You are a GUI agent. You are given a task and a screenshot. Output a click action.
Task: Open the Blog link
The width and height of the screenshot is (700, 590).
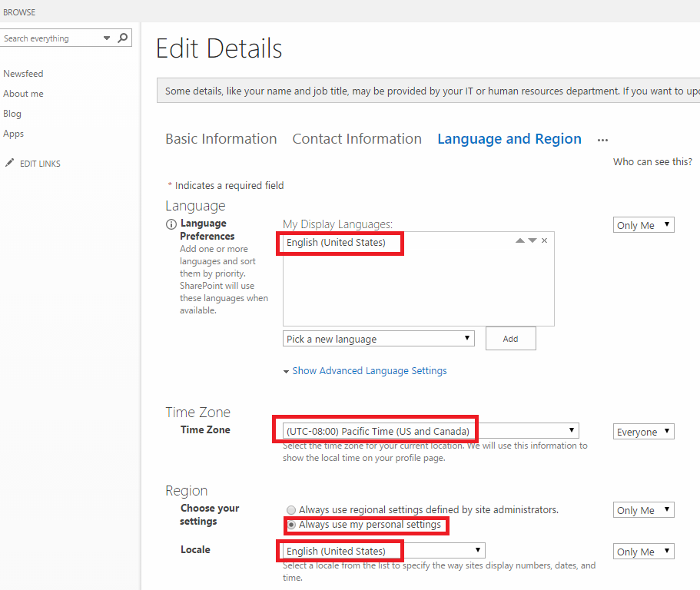[x=12, y=114]
